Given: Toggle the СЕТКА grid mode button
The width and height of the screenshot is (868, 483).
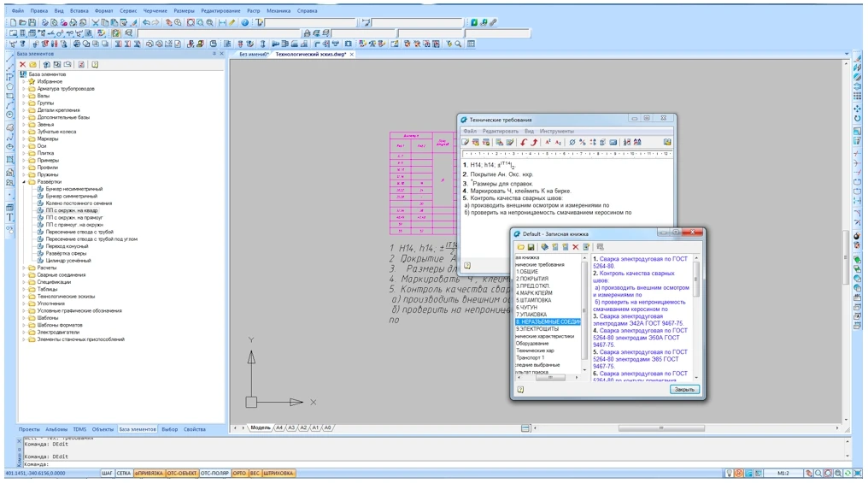Looking at the screenshot, I should [x=124, y=473].
